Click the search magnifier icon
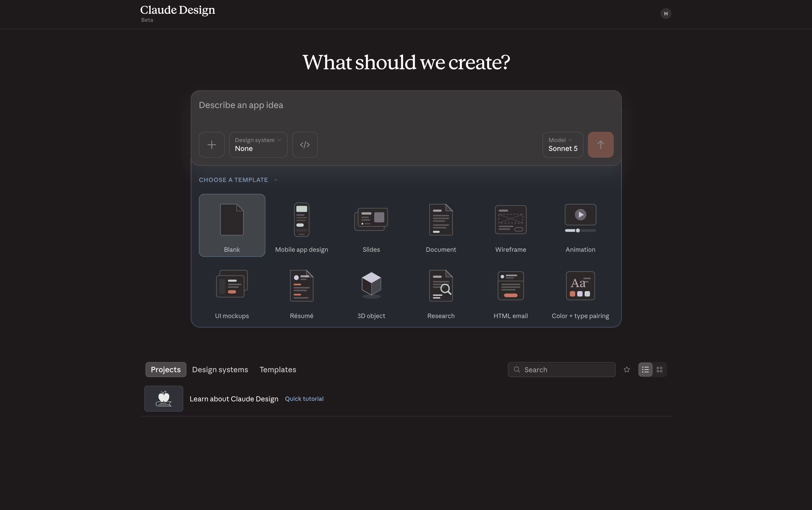This screenshot has height=510, width=812. (x=517, y=370)
